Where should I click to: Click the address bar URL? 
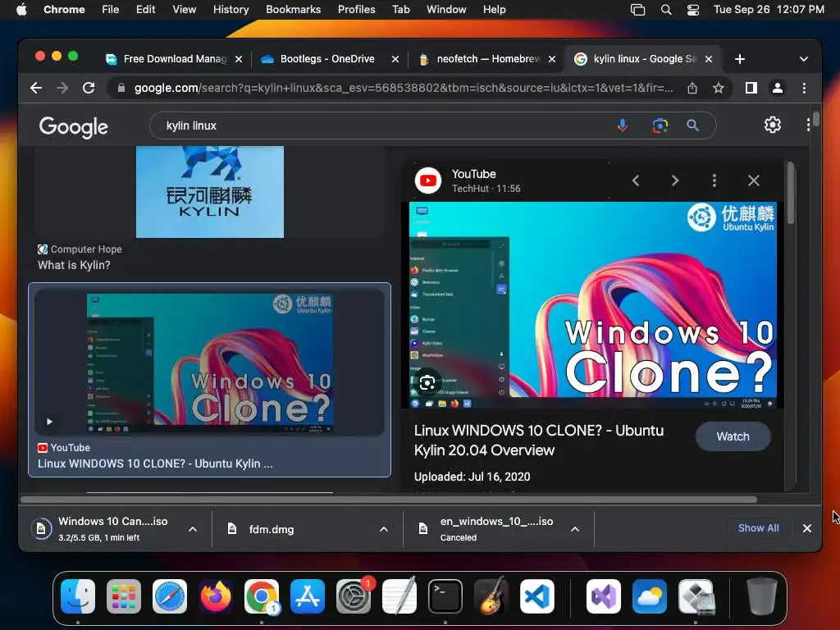pyautogui.click(x=404, y=88)
